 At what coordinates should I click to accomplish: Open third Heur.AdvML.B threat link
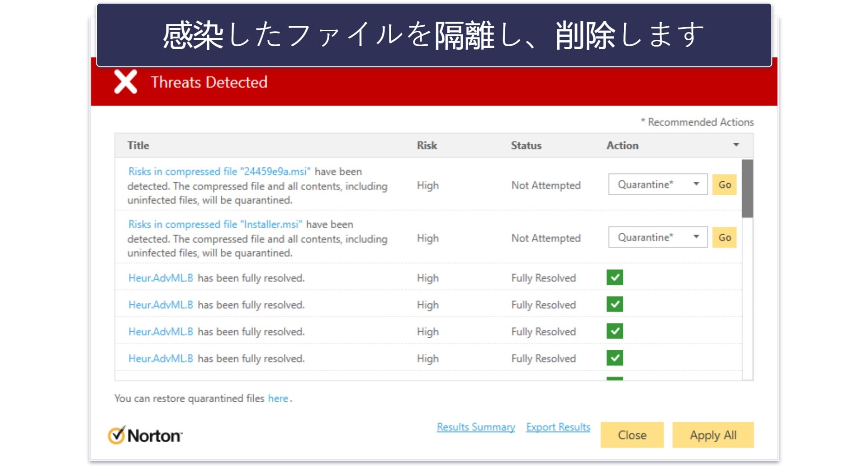tap(161, 332)
